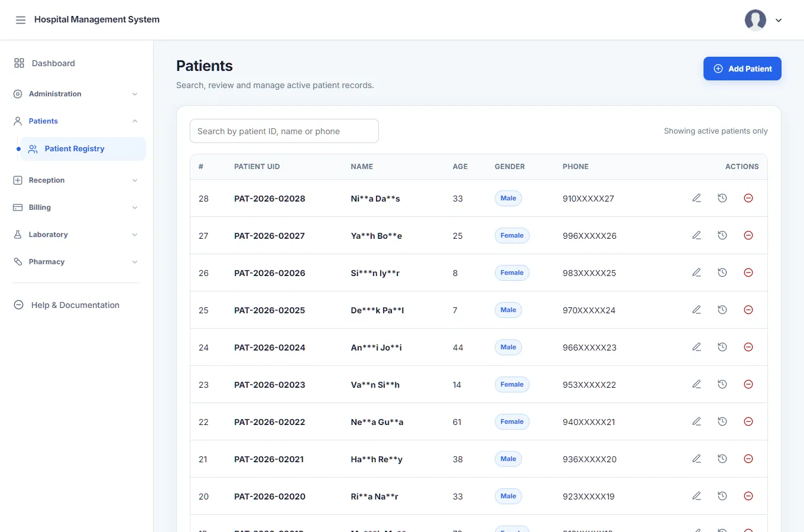Edit An***i Jo**i patient pencil
Viewport: 804px width, 532px height.
(x=696, y=347)
